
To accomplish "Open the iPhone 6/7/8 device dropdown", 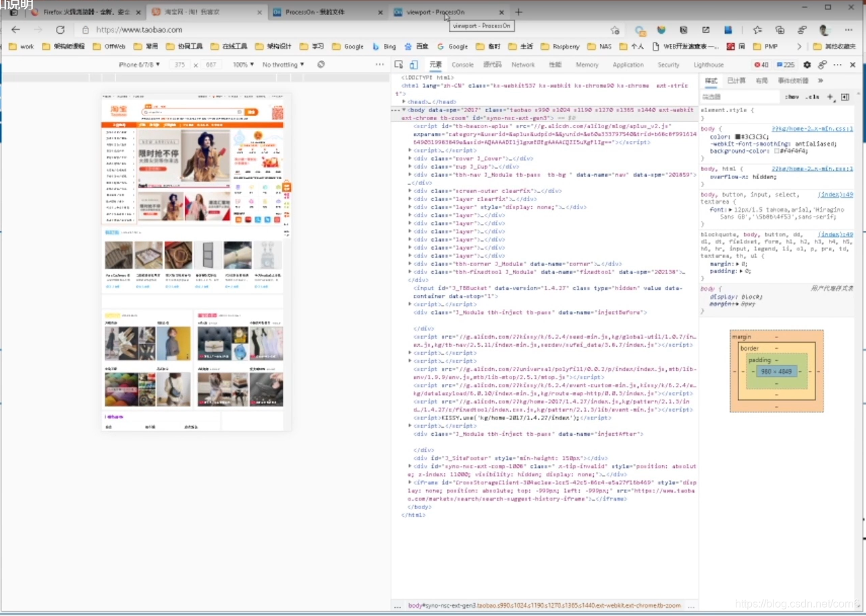I will (140, 65).
